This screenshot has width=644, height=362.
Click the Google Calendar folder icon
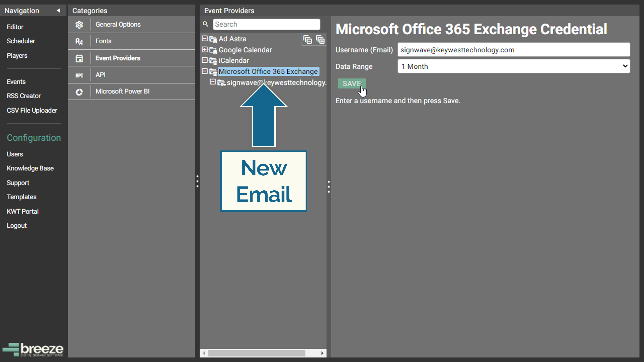point(213,50)
